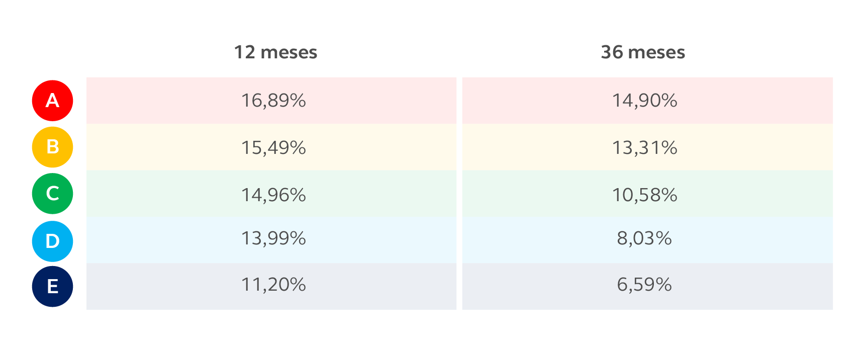Click the 10,58% cell in row C
The image size is (868, 345).
[644, 195]
